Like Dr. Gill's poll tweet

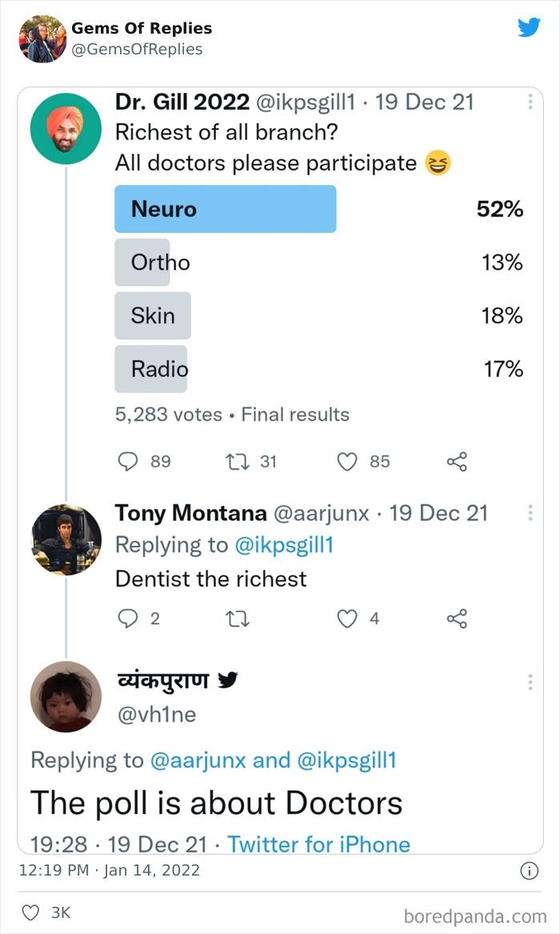346,461
